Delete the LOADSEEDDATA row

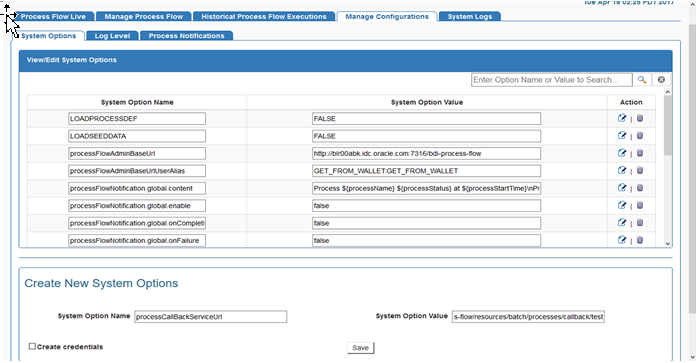640,135
